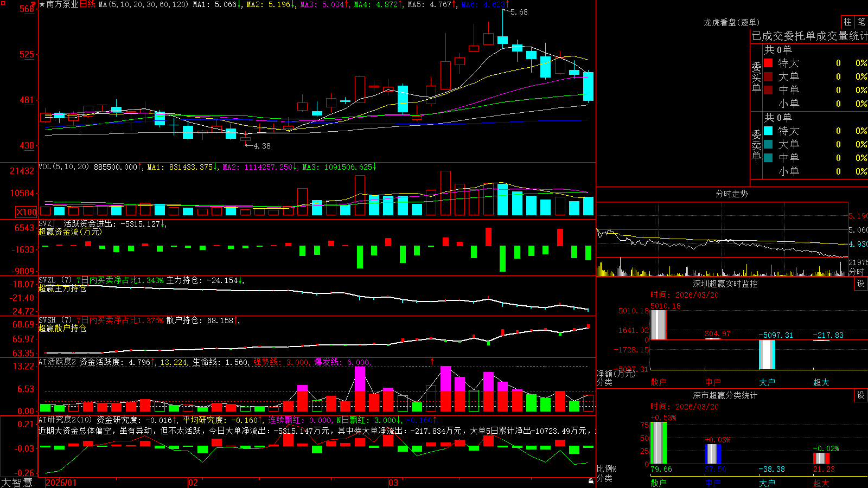Click the 大智慧 logo at bottom-left
This screenshot has width=868, height=488.
coord(17,483)
